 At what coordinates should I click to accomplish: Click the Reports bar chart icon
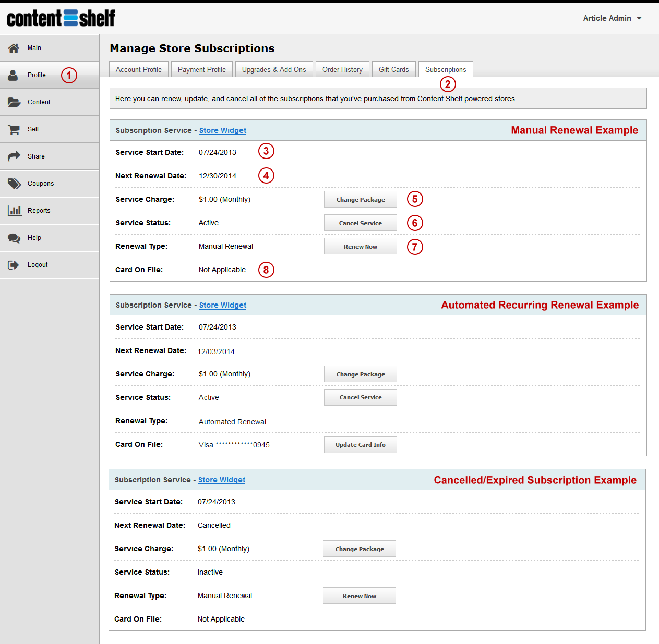(15, 211)
